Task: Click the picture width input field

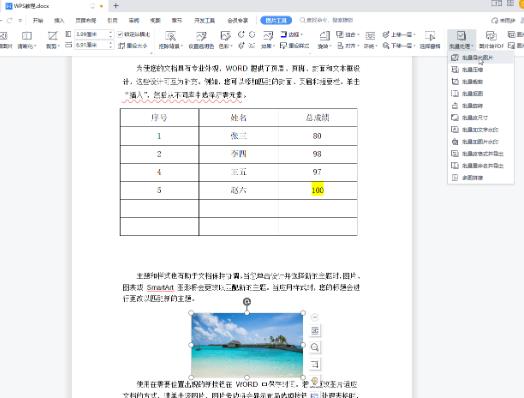Action: click(91, 45)
